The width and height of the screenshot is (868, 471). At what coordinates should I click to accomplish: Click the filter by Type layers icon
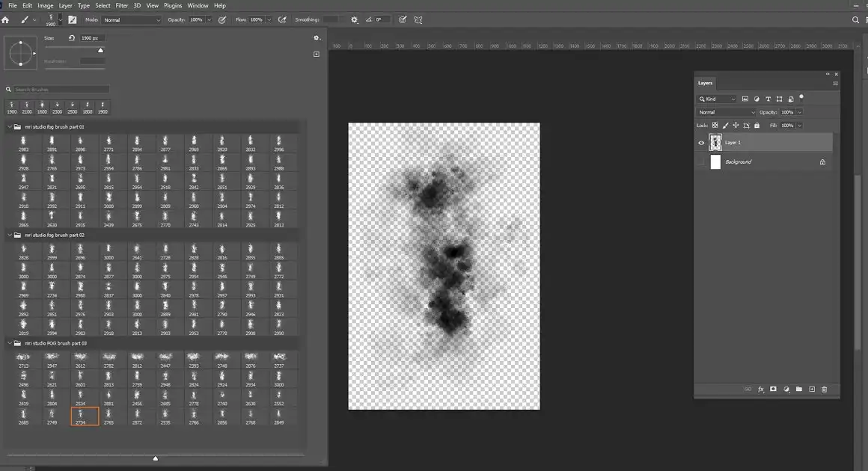768,99
